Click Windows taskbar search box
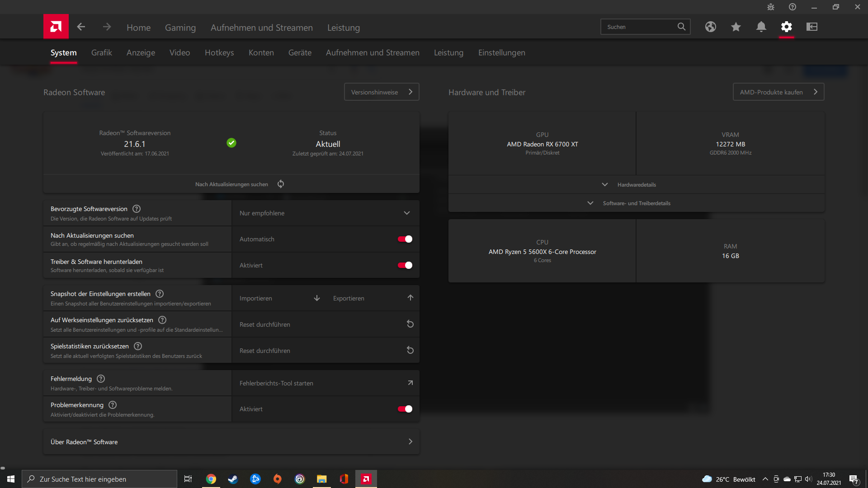The width and height of the screenshot is (868, 488). click(99, 479)
